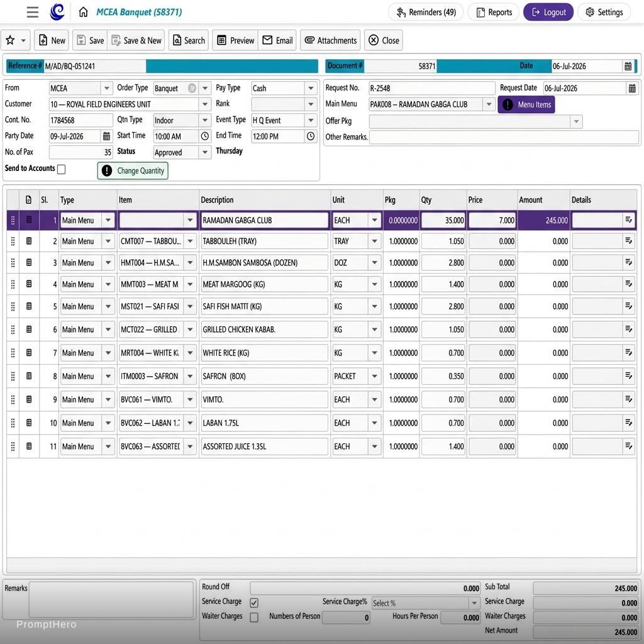Click drag handle of RAMADAN GABGA CLUB row
Screen dimensions: 644x644
click(x=13, y=221)
